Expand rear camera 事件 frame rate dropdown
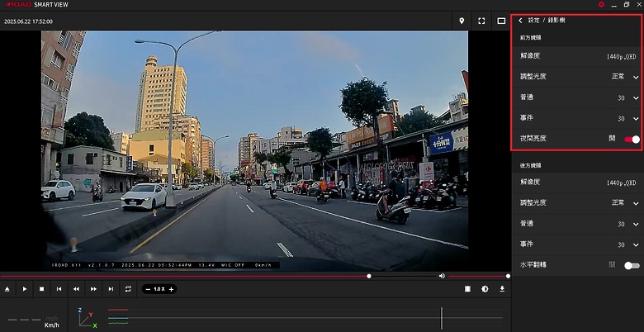Screen dimensions: 644x332 (x=636, y=245)
